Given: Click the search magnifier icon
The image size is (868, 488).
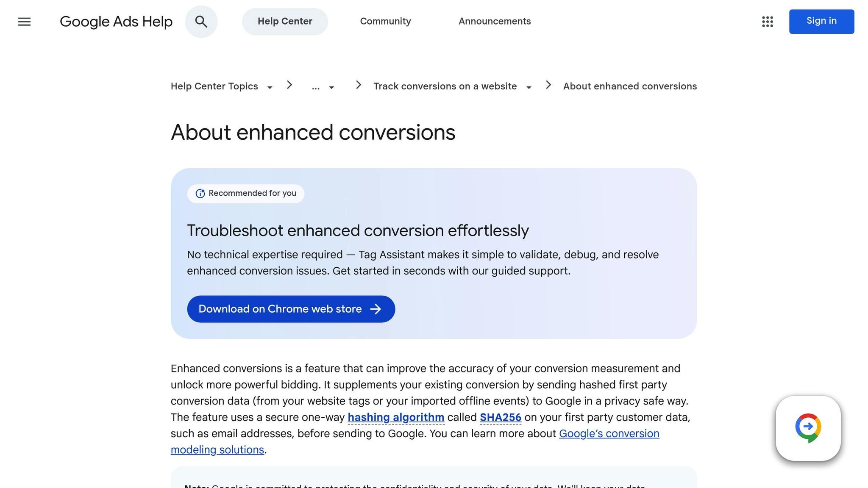Looking at the screenshot, I should 201,22.
